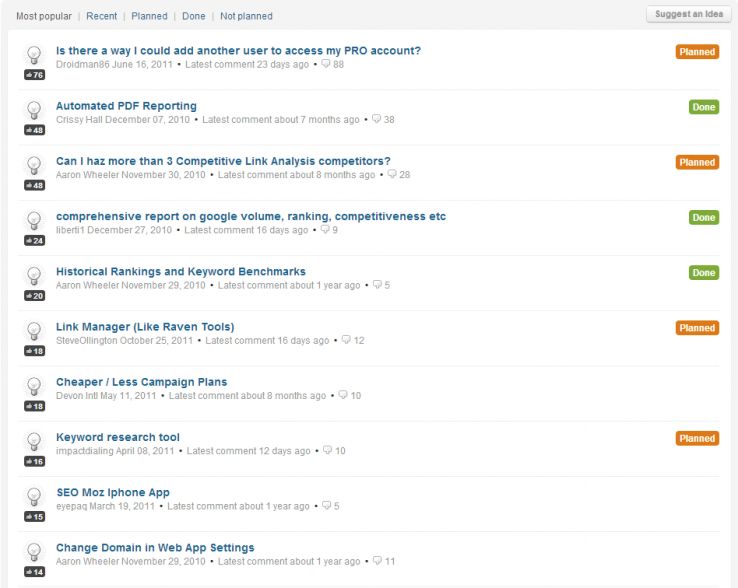Filter ideas by Done status
The image size is (738, 588).
(193, 16)
